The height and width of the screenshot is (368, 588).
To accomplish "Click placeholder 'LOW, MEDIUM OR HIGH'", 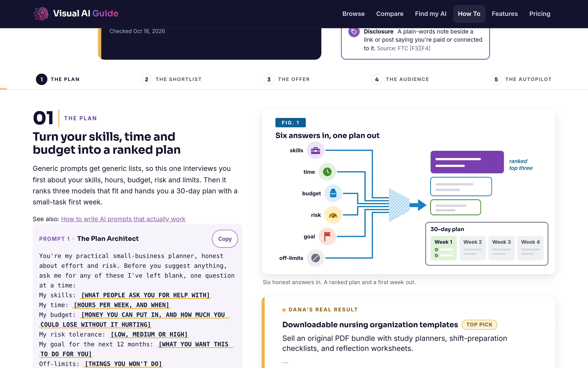I will [x=149, y=334].
